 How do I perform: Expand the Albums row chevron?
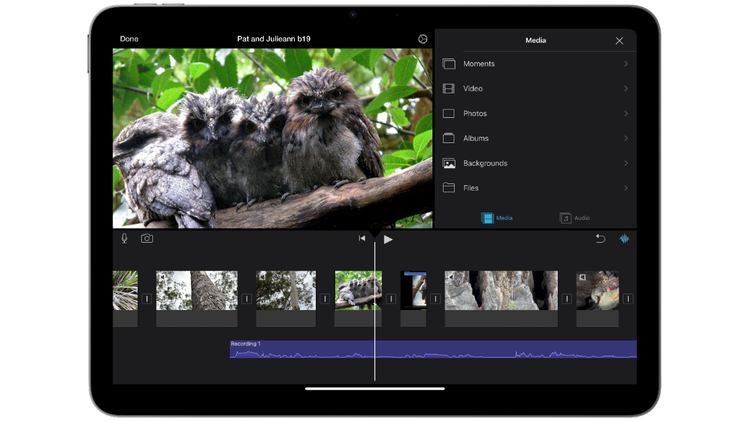626,138
